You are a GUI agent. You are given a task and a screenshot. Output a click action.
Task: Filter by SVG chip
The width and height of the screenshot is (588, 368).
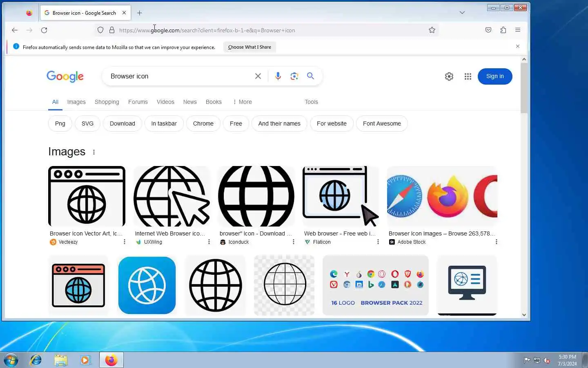pyautogui.click(x=87, y=123)
